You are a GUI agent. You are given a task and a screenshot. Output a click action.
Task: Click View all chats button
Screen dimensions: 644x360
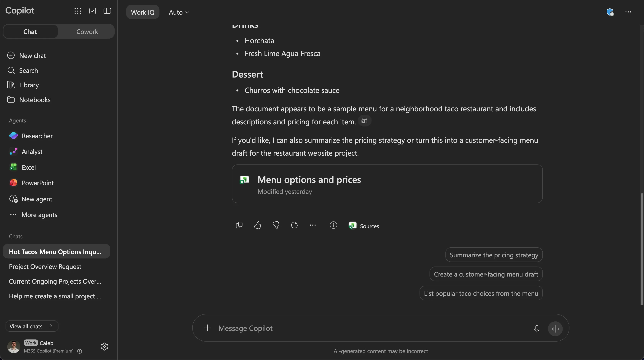pyautogui.click(x=32, y=326)
